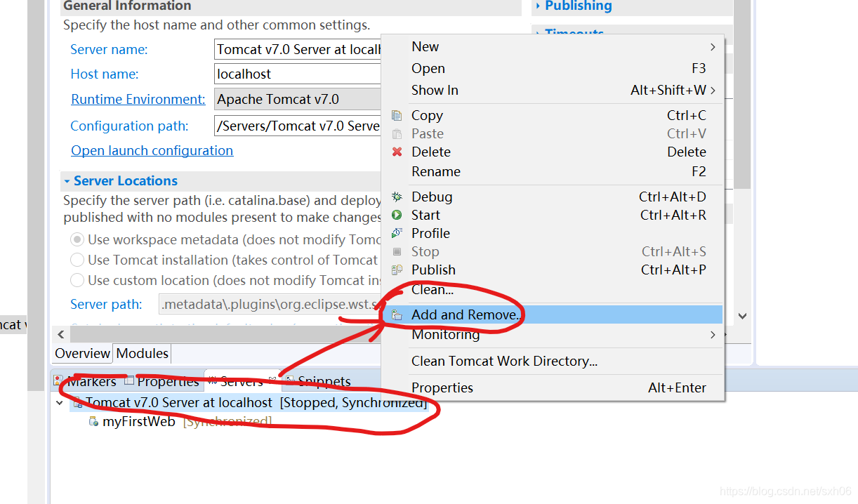Click the Debug bug icon
The width and height of the screenshot is (858, 504).
coord(397,197)
